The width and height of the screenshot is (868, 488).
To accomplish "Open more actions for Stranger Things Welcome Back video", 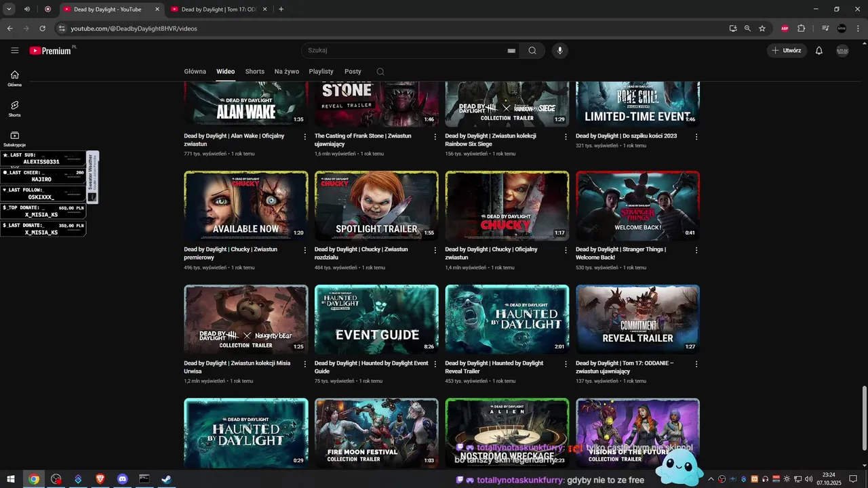I will pyautogui.click(x=696, y=250).
